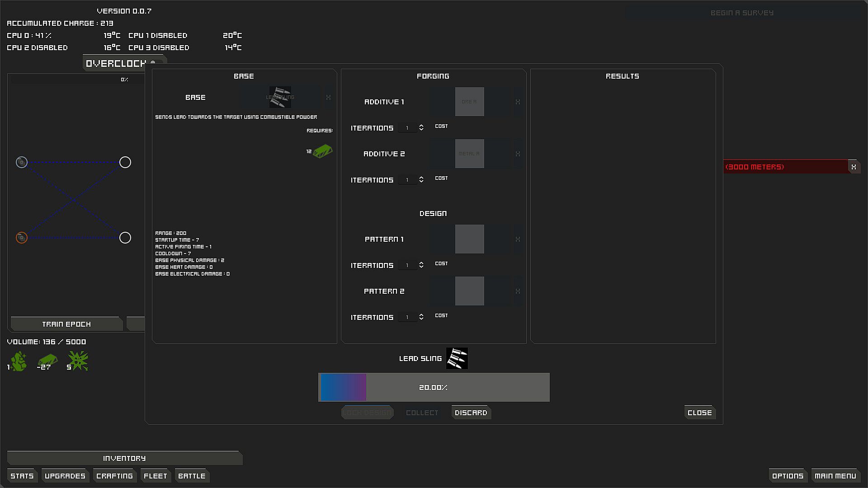Switch to the Fleet tab

click(155, 476)
